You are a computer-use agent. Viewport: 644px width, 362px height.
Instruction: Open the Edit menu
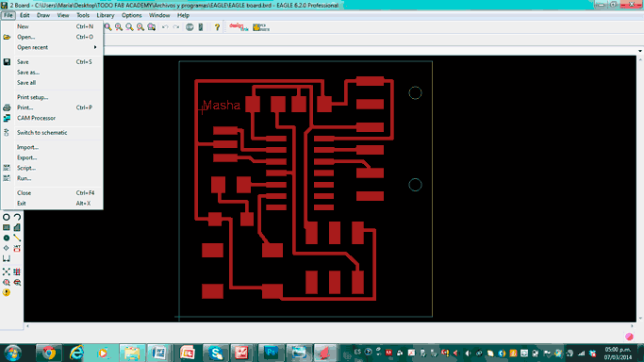[x=25, y=15]
